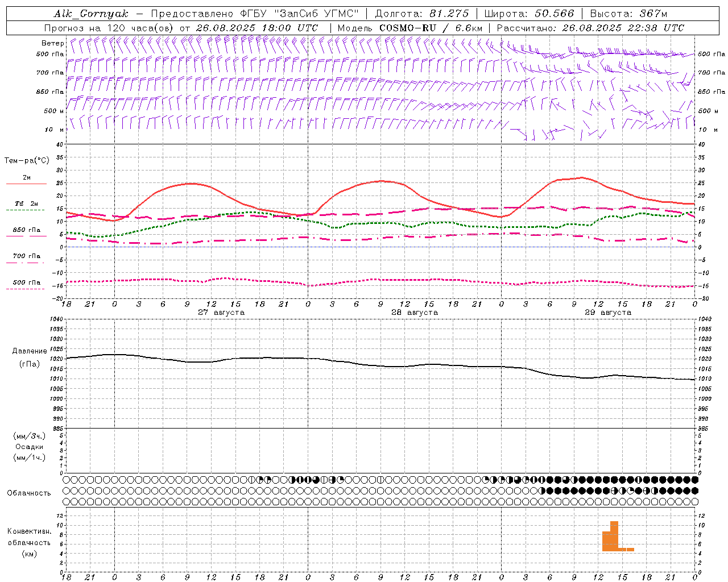Click the Td 2м dew point legend entry

pyautogui.click(x=27, y=203)
